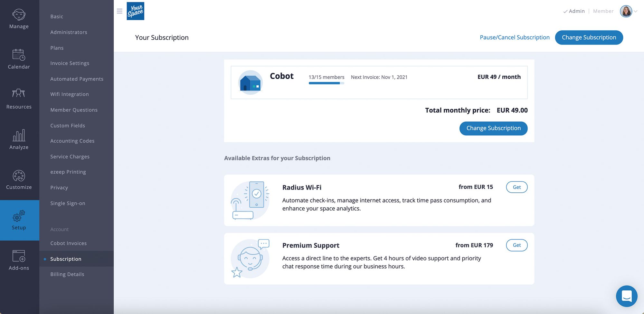The image size is (644, 314).
Task: Open Privacy settings
Action: coord(59,188)
